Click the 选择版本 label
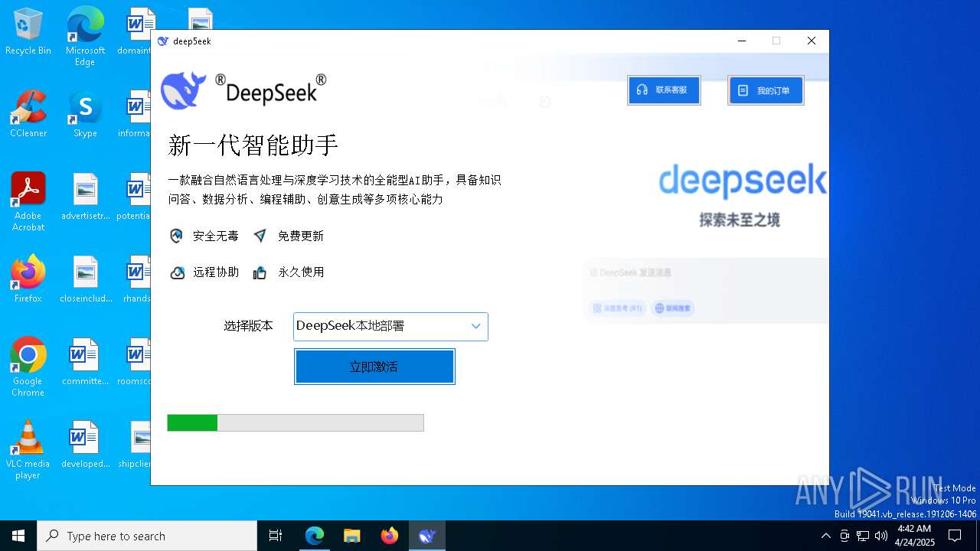Screen dimensions: 980x551 [x=248, y=326]
